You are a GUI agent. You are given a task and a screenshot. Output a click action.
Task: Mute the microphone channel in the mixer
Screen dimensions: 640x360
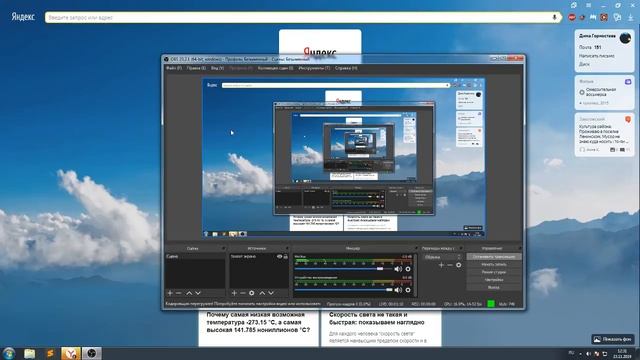click(398, 269)
